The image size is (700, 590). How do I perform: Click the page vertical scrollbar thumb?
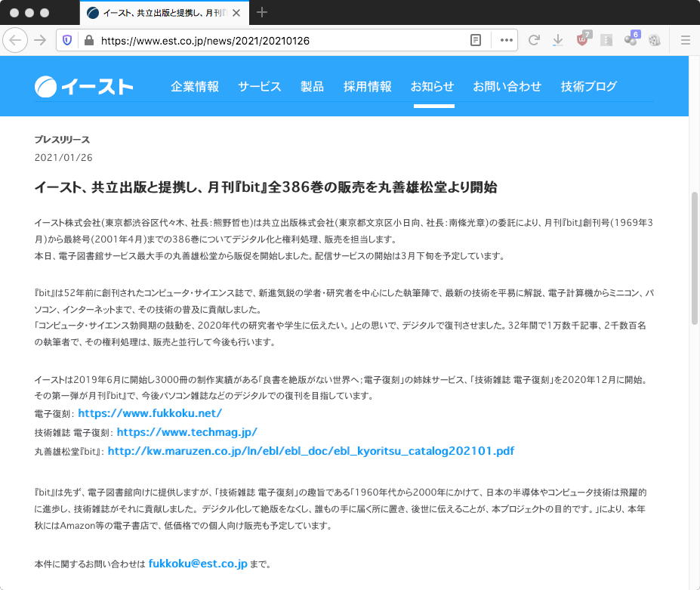[x=694, y=258]
